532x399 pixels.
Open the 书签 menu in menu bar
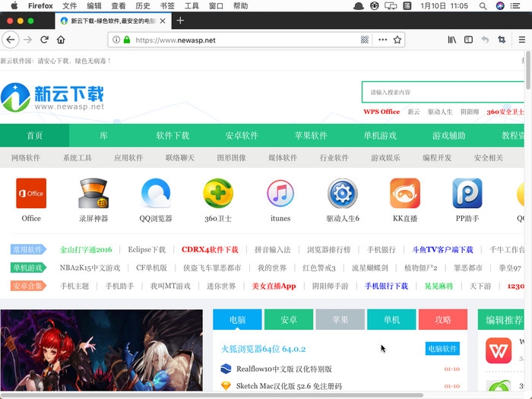pos(167,6)
